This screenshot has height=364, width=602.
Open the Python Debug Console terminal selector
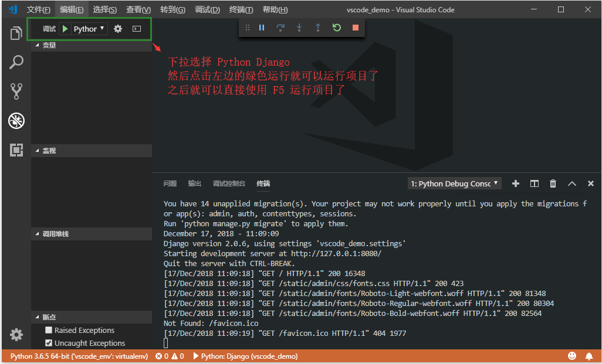(455, 183)
